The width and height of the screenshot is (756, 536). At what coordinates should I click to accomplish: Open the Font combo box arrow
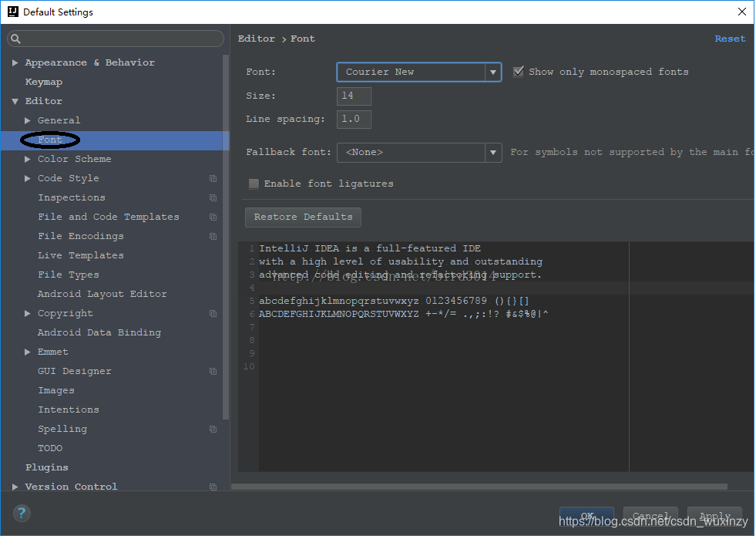coord(492,72)
